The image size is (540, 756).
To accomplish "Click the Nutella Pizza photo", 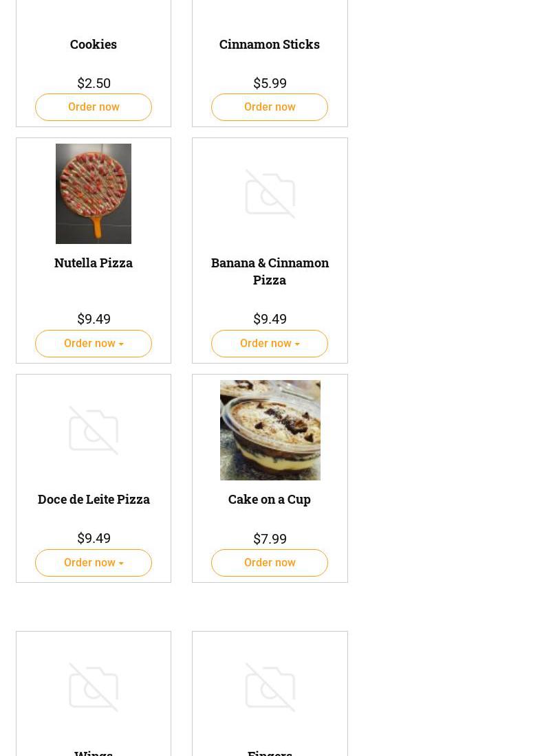I will [94, 193].
